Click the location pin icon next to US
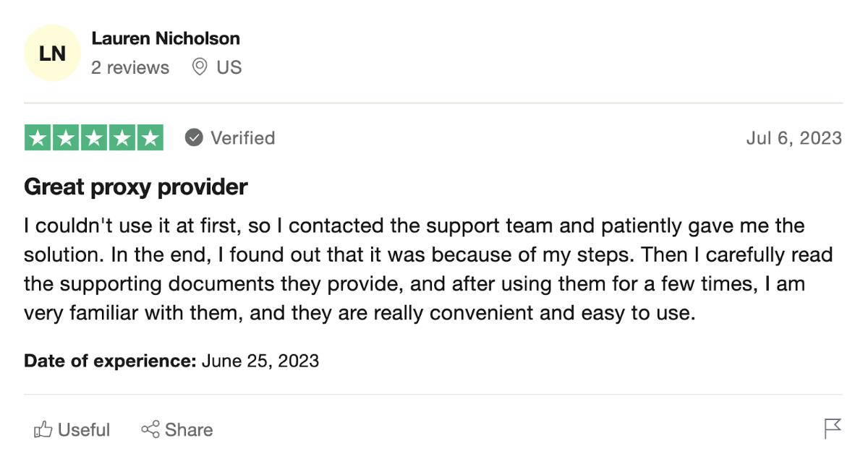Image resolution: width=868 pixels, height=459 pixels. click(200, 67)
